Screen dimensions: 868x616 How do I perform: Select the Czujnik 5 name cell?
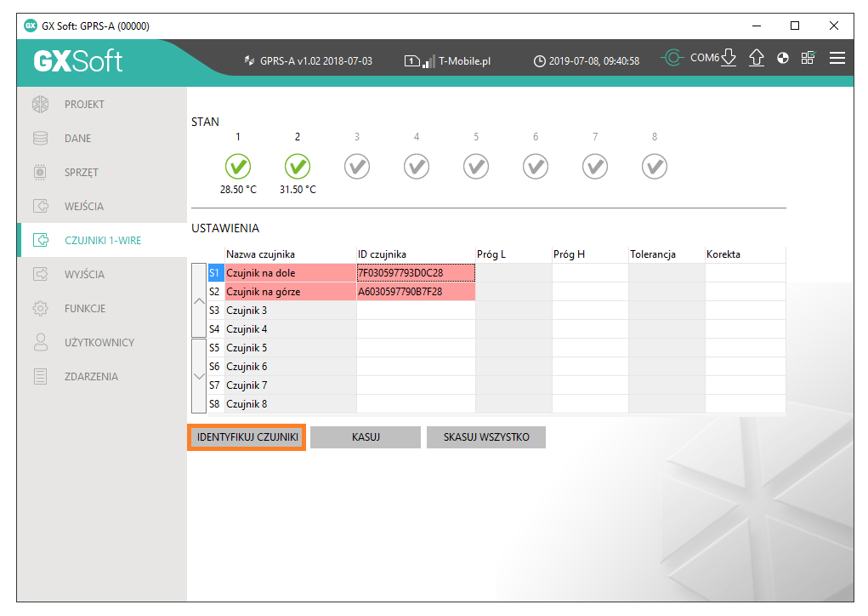tap(290, 348)
